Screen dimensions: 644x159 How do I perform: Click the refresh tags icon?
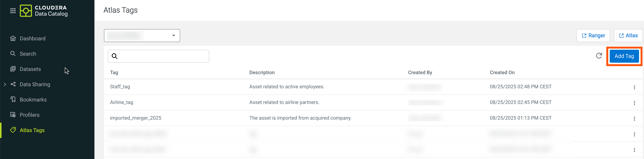tap(599, 56)
